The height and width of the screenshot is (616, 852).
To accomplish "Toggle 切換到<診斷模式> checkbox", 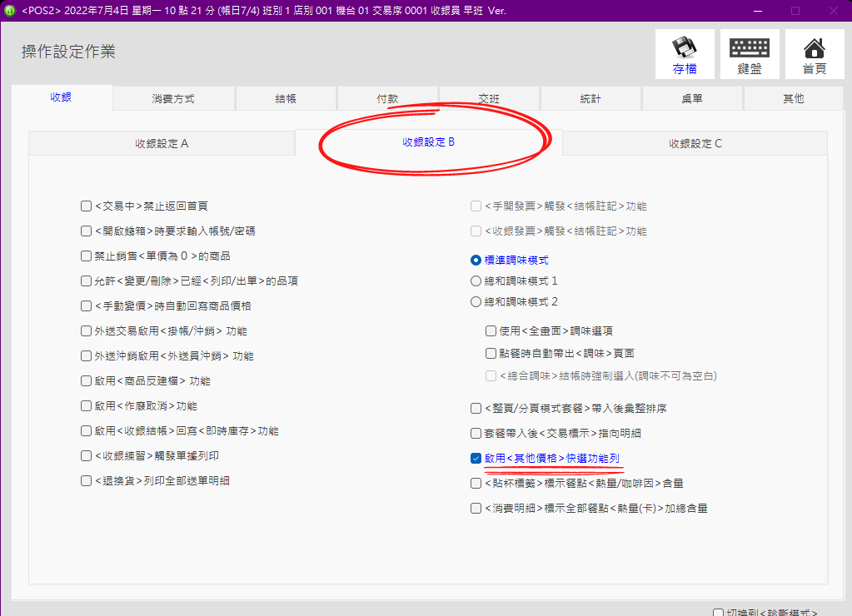I will (x=718, y=613).
